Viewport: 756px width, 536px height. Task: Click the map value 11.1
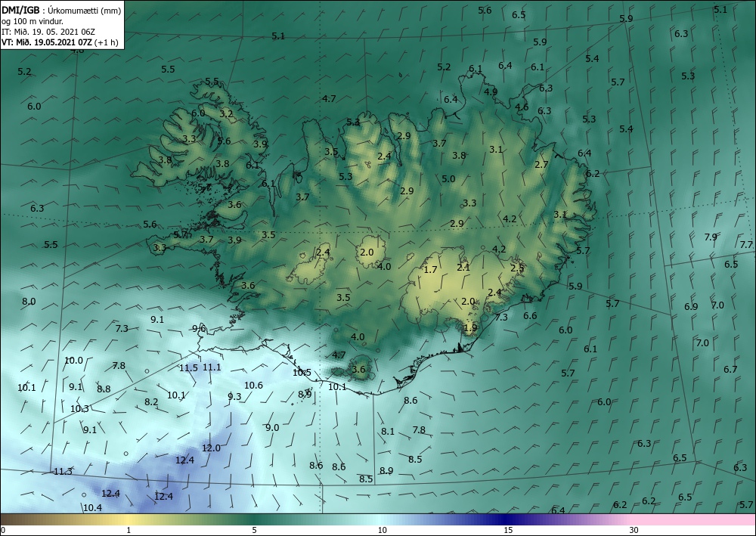click(212, 367)
